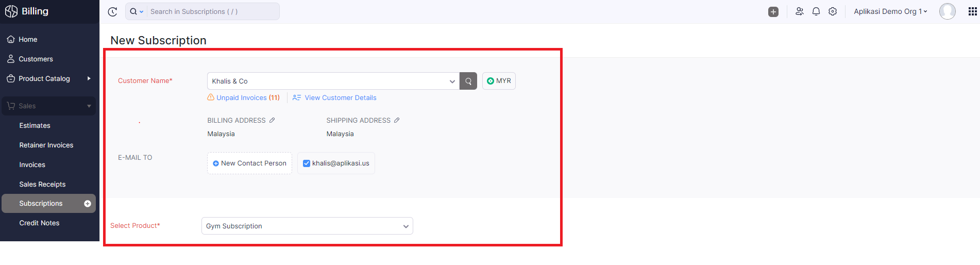Screen dimensions: 980x265
Task: Click the Malaysia shipping address text
Action: click(340, 134)
